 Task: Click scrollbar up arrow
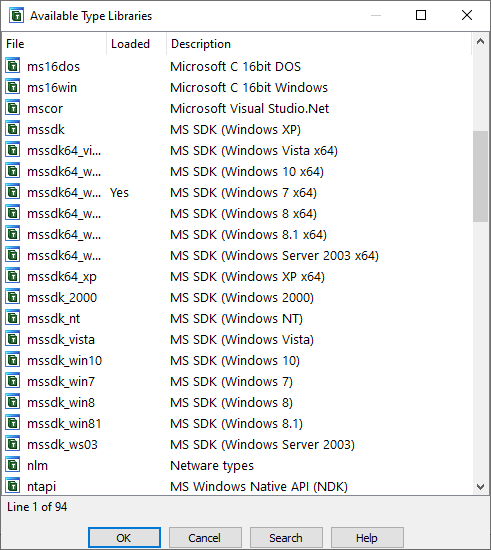tap(480, 42)
